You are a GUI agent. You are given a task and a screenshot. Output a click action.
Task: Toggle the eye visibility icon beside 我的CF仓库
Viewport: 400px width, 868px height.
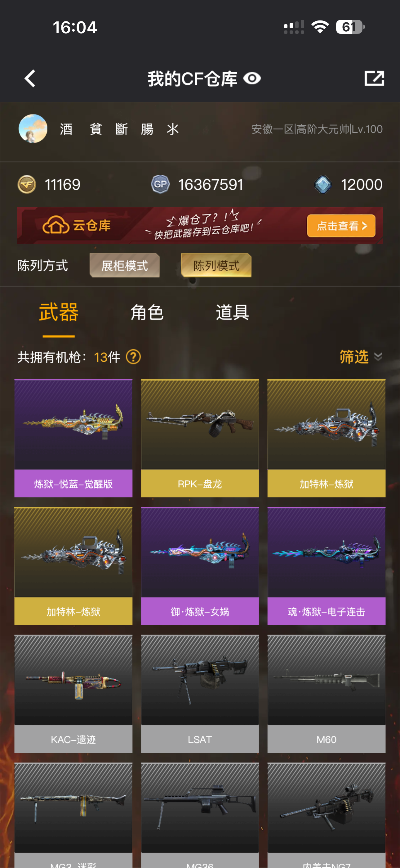click(x=252, y=79)
